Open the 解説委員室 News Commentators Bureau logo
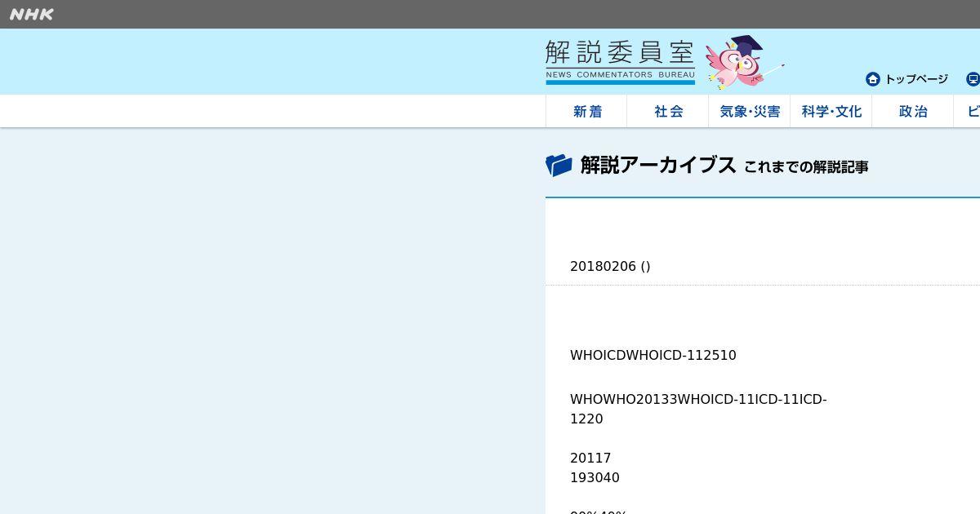This screenshot has width=980, height=514. click(x=620, y=63)
